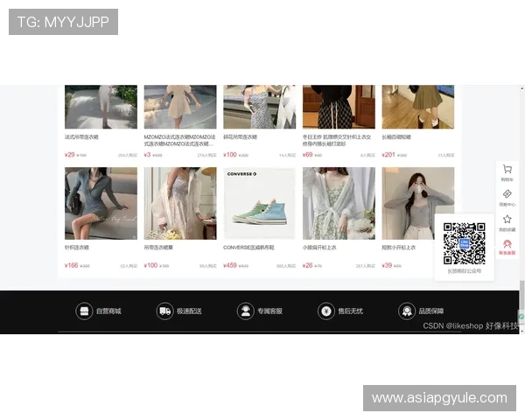Open the 短款小开衫上衣 product image
This screenshot has width=525, height=420.
point(417,203)
